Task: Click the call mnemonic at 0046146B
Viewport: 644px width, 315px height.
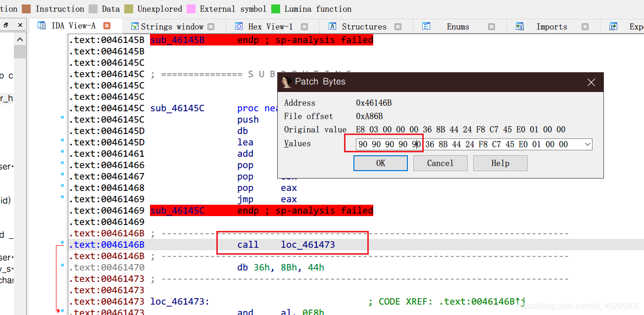Action: [248, 245]
